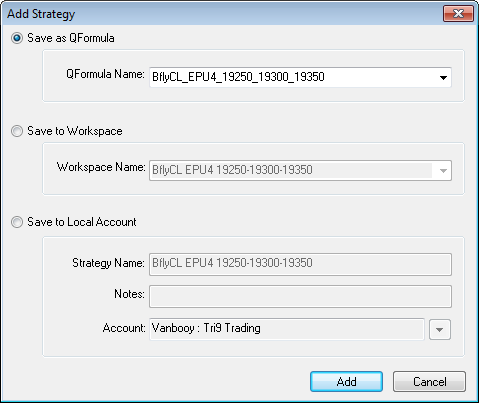
Task: Close the Add Strategy dialog window
Action: [458, 14]
